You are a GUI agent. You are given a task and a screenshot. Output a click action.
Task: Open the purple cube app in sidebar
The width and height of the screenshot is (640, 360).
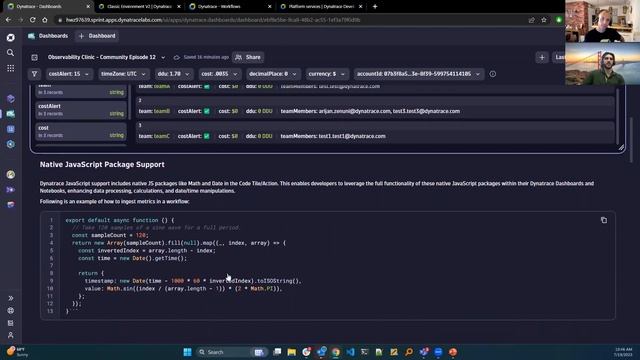click(11, 99)
